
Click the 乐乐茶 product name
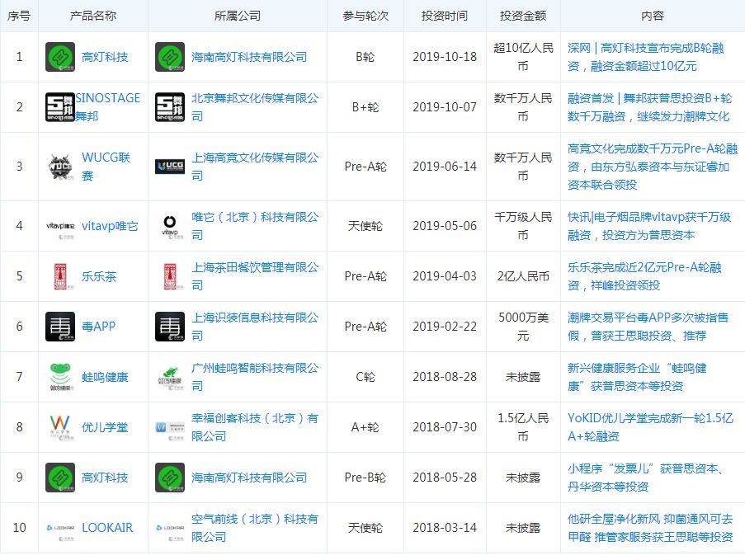coord(99,276)
